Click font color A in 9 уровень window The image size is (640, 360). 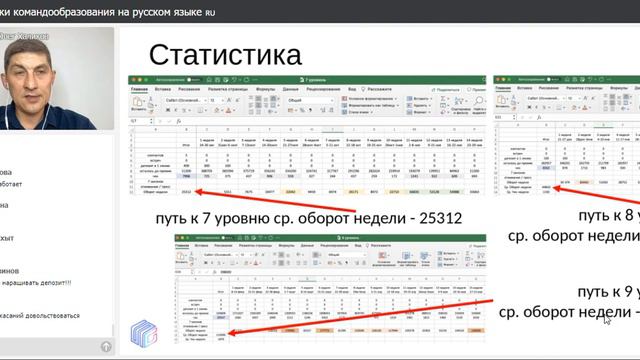click(256, 263)
